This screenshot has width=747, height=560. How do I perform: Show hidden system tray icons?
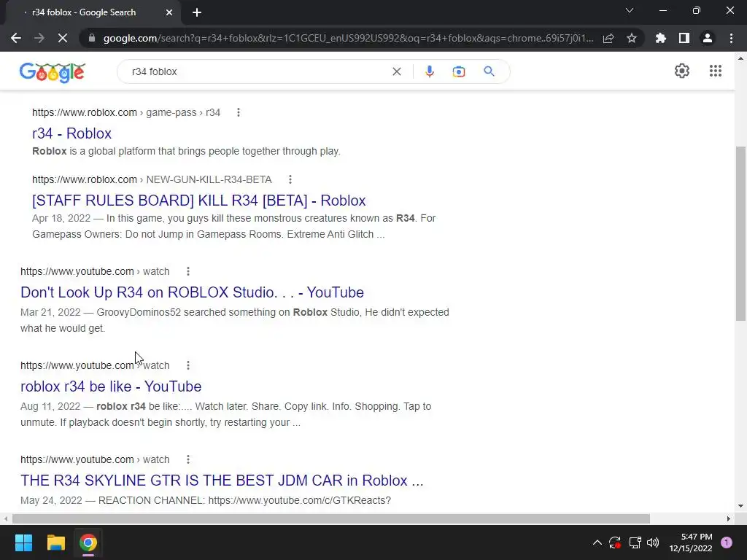(x=597, y=542)
